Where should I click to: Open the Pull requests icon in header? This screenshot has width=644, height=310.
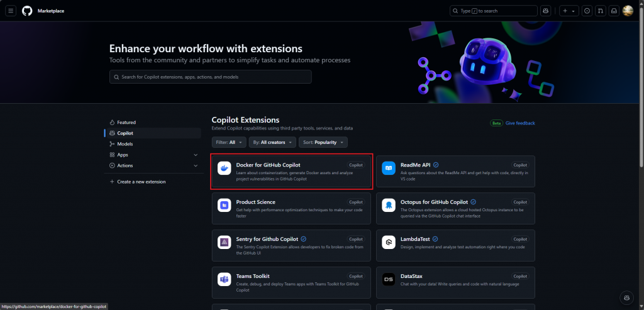(601, 11)
